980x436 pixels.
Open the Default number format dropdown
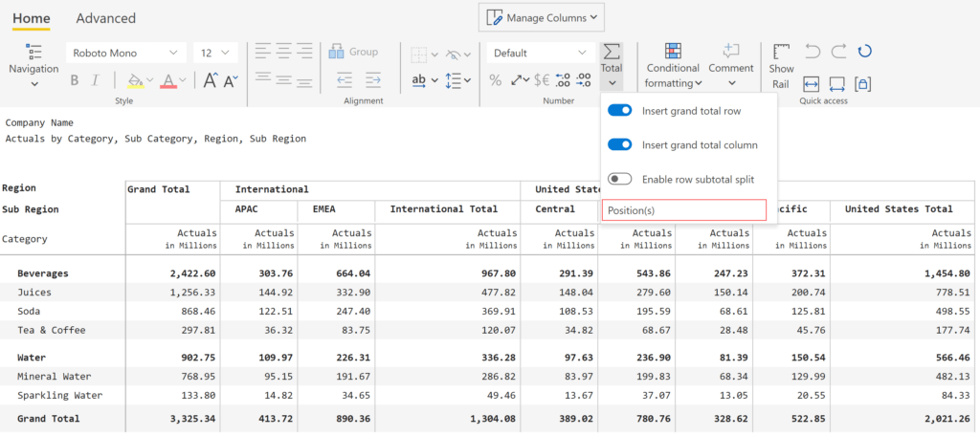coord(541,54)
